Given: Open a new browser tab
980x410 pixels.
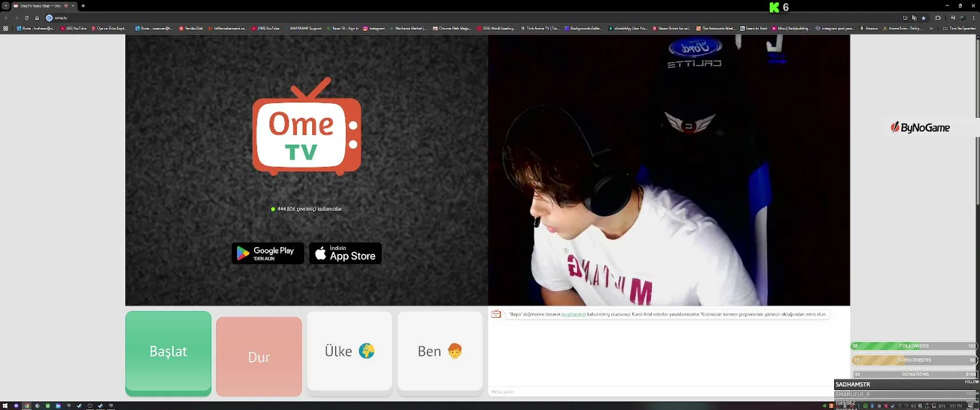Looking at the screenshot, I should [x=83, y=6].
